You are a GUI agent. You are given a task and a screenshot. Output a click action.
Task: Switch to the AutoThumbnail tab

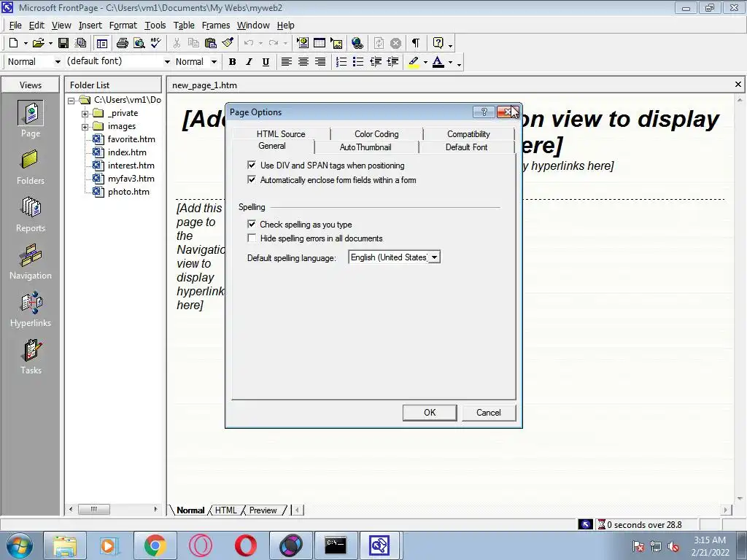click(365, 147)
